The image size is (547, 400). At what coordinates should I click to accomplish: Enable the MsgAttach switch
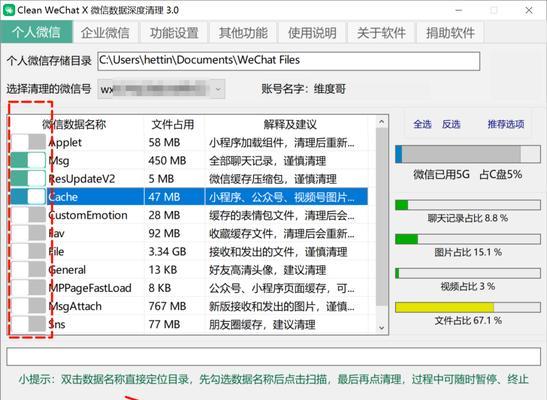[28, 306]
